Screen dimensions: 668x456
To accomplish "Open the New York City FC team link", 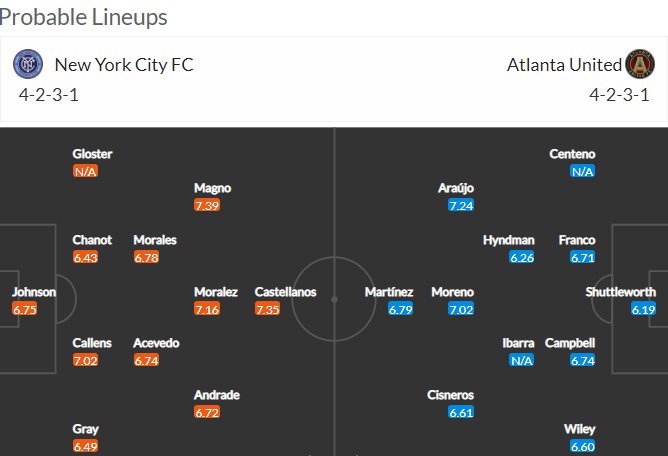I will tap(124, 65).
